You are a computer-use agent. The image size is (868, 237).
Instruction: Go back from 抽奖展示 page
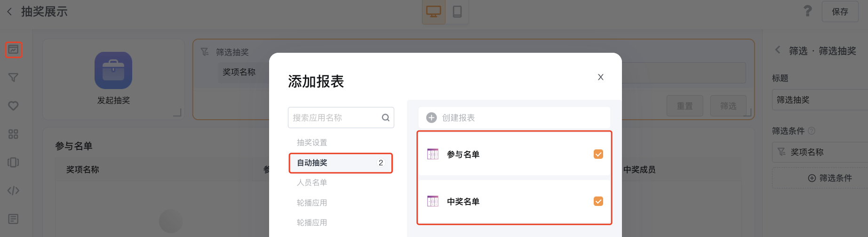pyautogui.click(x=9, y=11)
